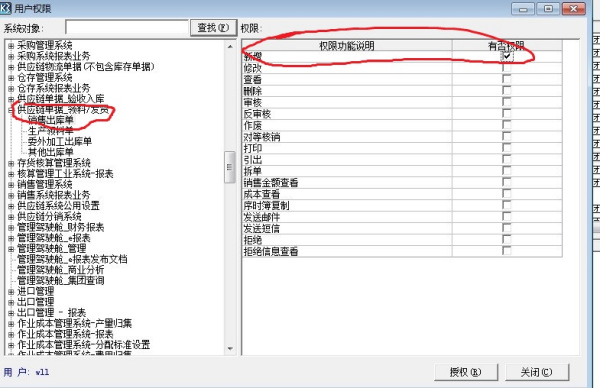This screenshot has width=600, height=388.
Task: Select 管理驾驶舱_e报表发布文档 tree item
Action: tap(72, 259)
